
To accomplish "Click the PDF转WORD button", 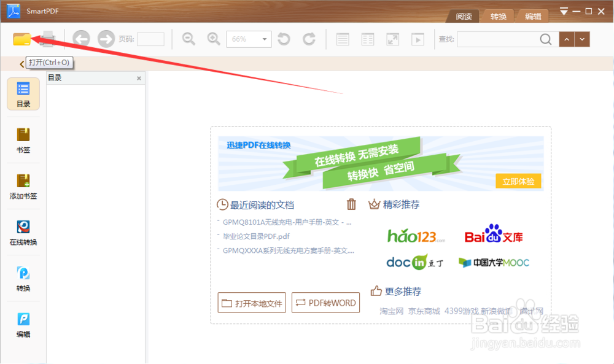I will coord(326,303).
